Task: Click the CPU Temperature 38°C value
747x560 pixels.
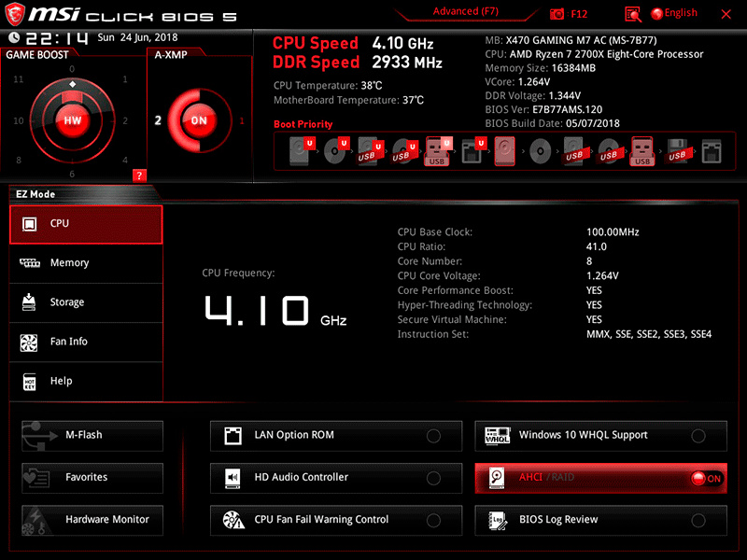Action: pos(371,86)
